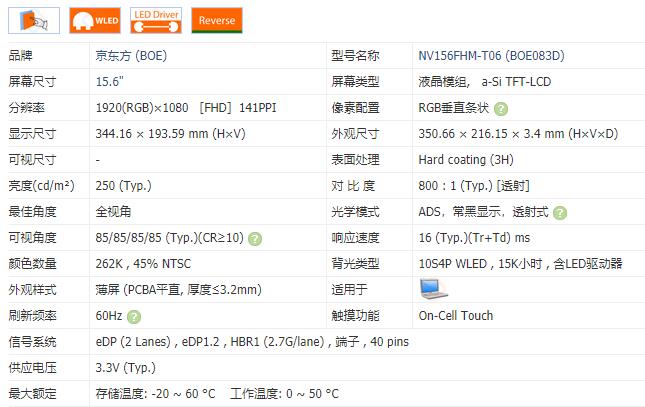The width and height of the screenshot is (645, 407).
Task: Select active area 344.16 × 193.59 mm
Action: 170,134
